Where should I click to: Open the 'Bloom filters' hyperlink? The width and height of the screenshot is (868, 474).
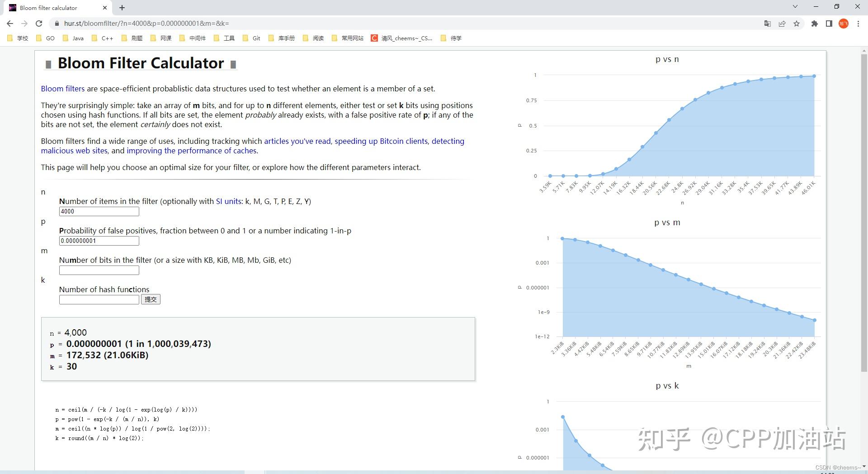point(62,89)
